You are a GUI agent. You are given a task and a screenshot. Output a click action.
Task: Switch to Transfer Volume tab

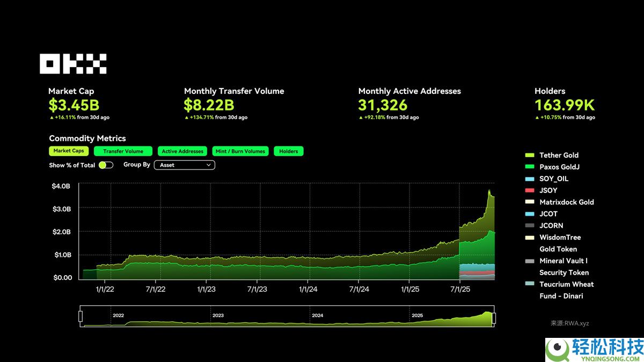(x=123, y=151)
